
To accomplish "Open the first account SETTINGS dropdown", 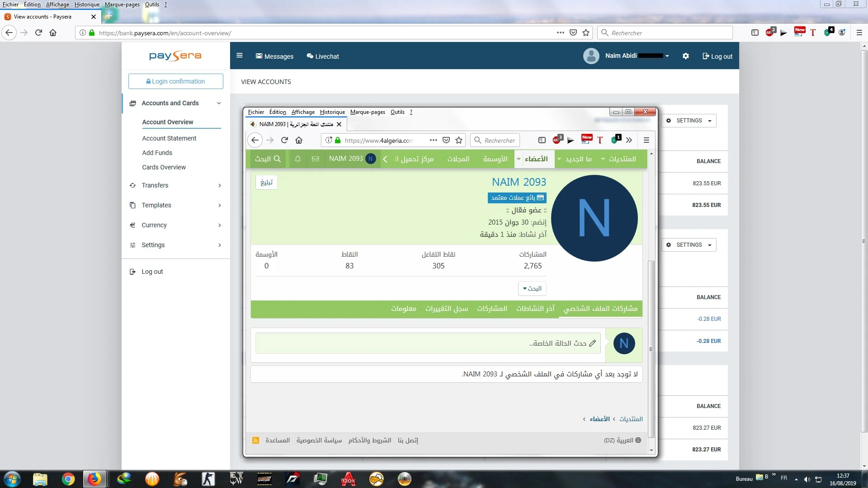I will [x=689, y=121].
